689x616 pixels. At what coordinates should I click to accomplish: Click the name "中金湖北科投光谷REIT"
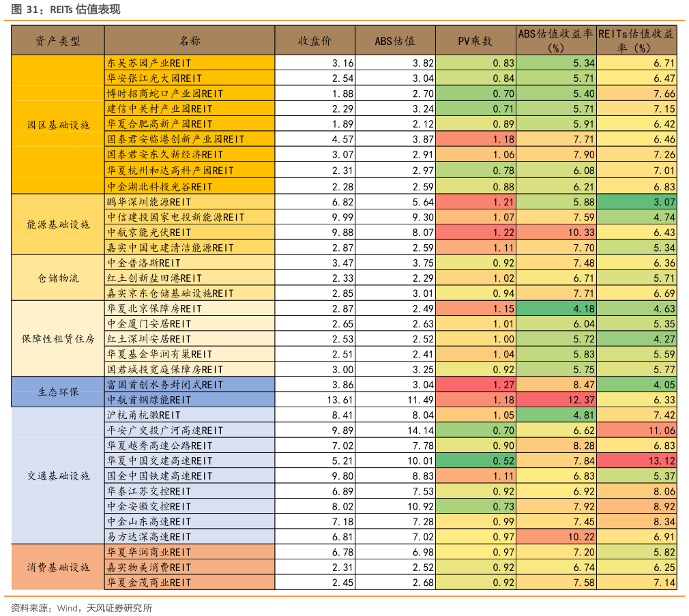click(160, 187)
